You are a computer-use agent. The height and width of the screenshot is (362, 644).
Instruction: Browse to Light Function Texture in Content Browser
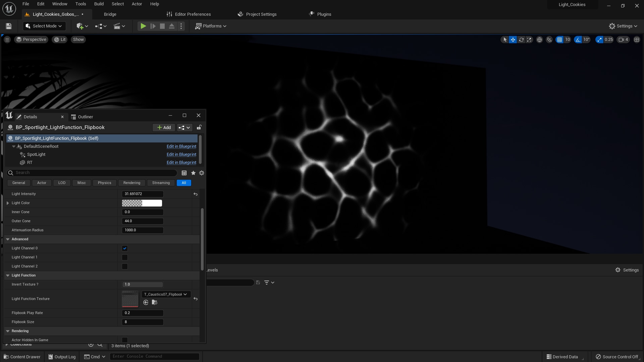coord(154,302)
